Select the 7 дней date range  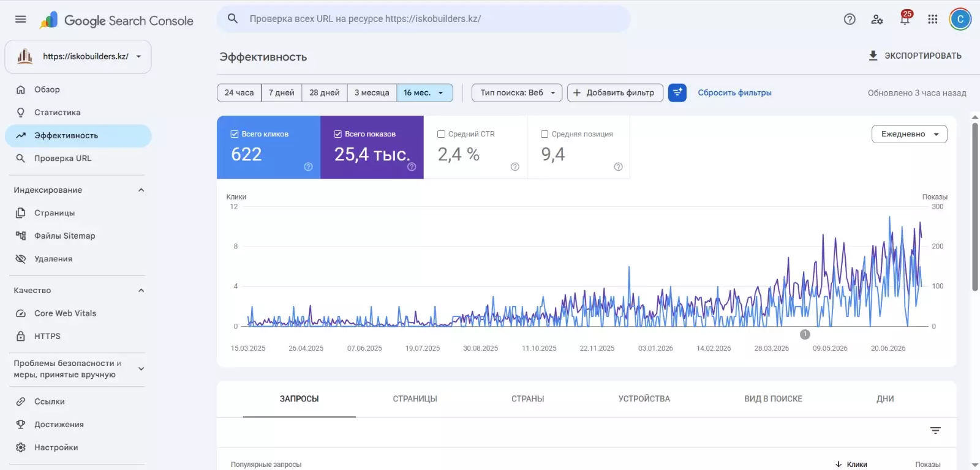282,93
